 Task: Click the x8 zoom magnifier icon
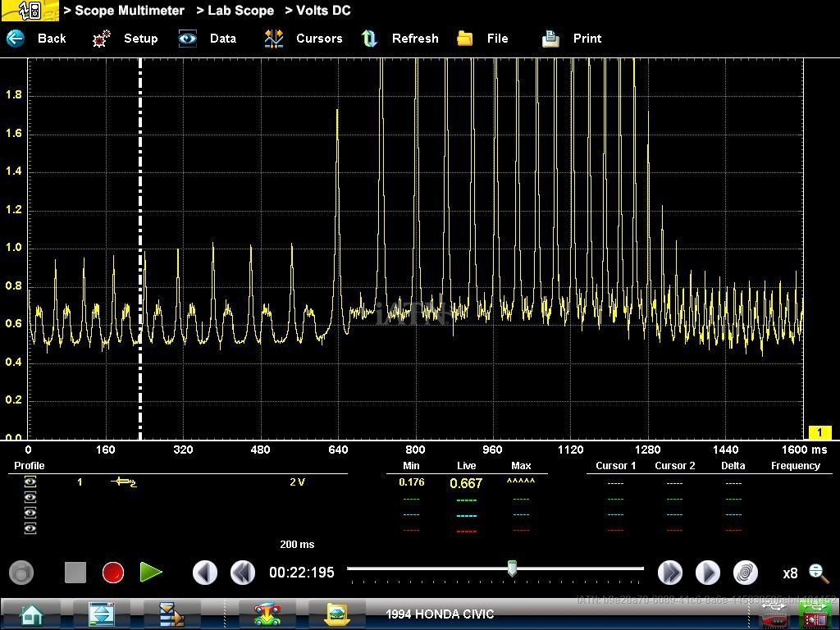(817, 573)
